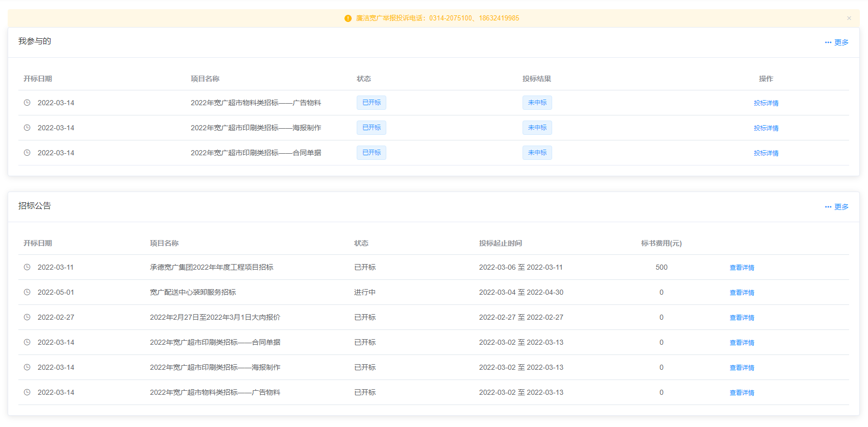Click period 2022-03-04 至 2022-04-30
Screen dimensions: 868x427
coord(521,292)
